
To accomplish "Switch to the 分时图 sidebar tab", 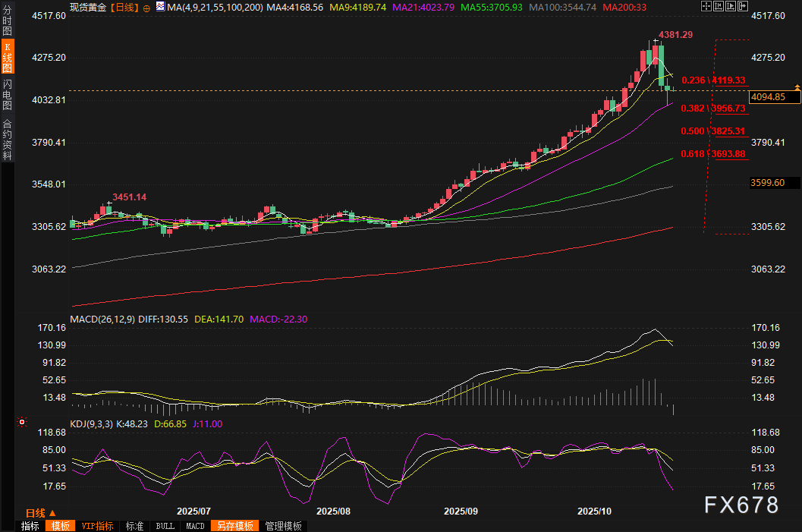I will click(x=7, y=21).
